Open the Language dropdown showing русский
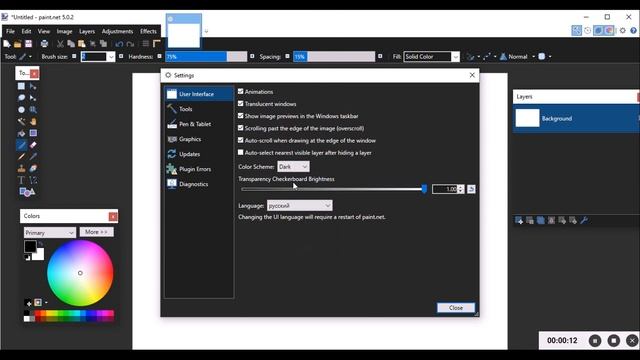640x360 pixels. coord(300,206)
